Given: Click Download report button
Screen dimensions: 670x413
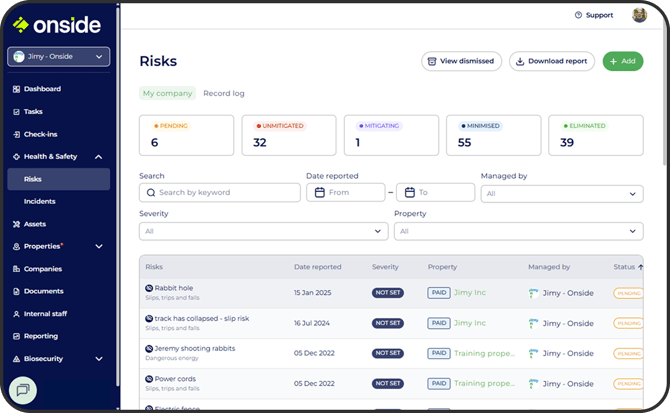Looking at the screenshot, I should (x=552, y=61).
